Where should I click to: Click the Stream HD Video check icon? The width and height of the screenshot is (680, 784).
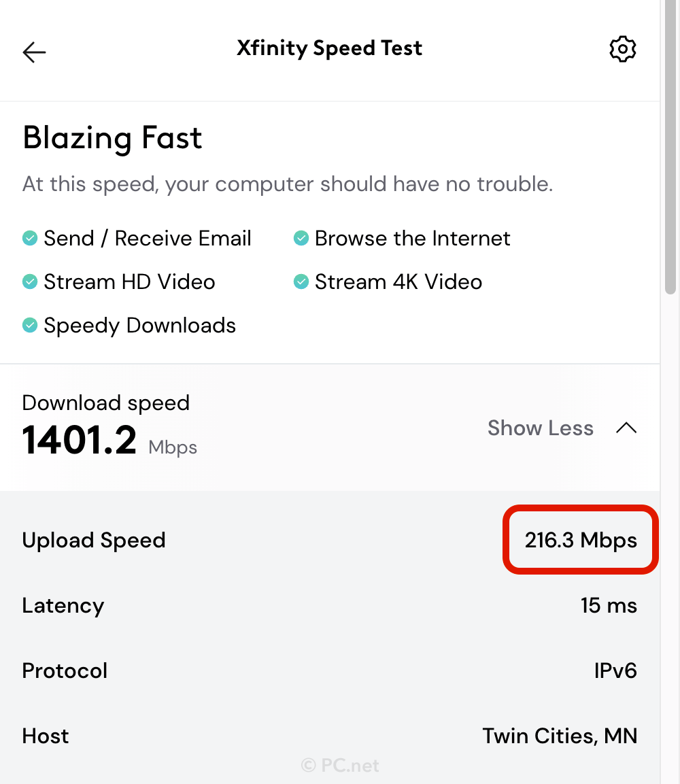pyautogui.click(x=29, y=282)
